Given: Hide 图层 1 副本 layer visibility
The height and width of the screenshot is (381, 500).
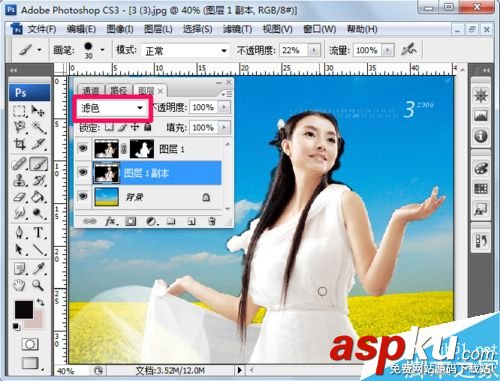Looking at the screenshot, I should [x=83, y=172].
